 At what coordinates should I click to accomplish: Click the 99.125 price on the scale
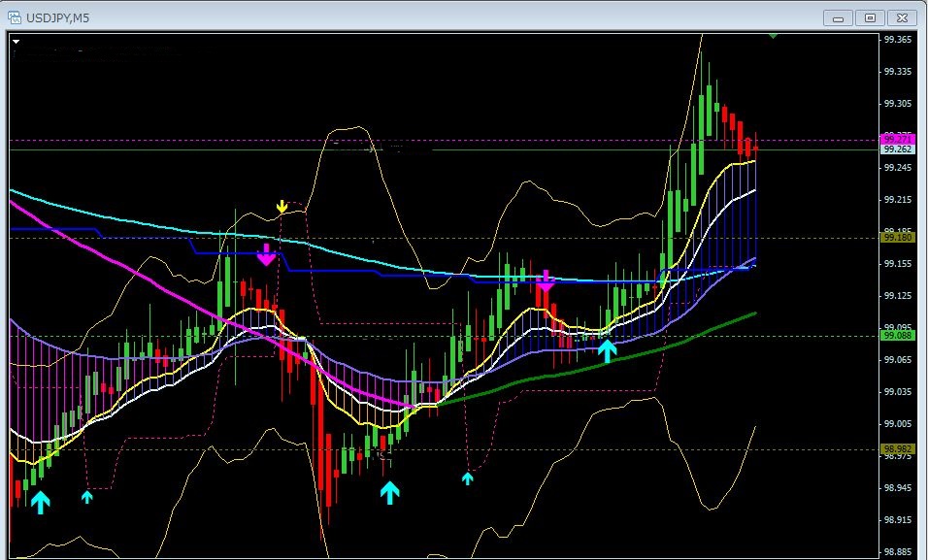(x=898, y=295)
